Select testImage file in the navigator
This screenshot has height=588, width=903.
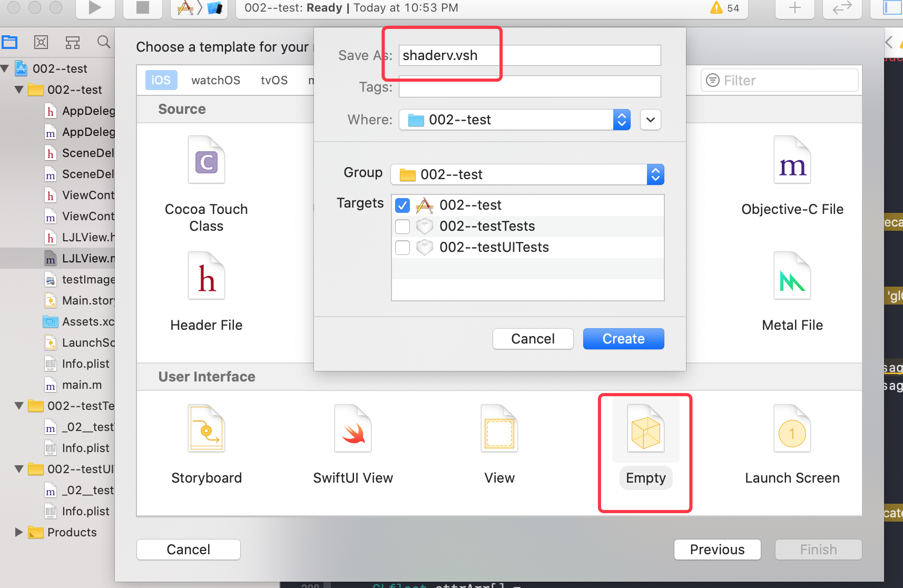click(x=57, y=279)
